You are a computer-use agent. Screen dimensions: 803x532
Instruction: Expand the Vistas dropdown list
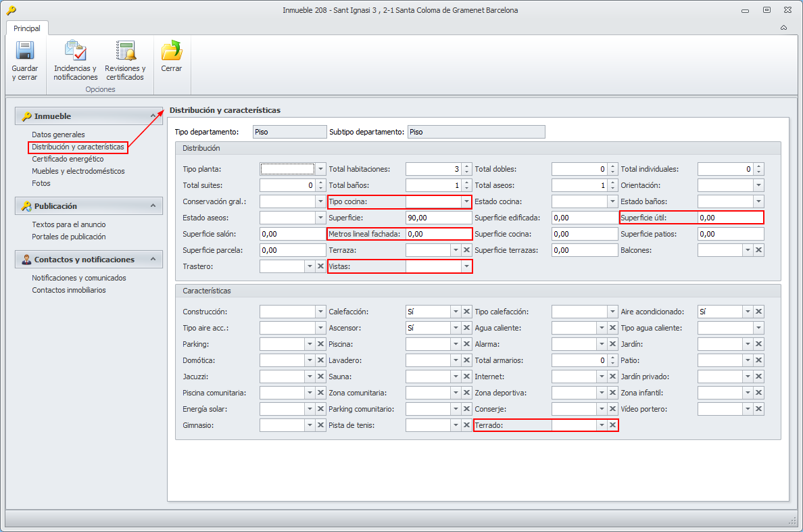[x=466, y=267]
